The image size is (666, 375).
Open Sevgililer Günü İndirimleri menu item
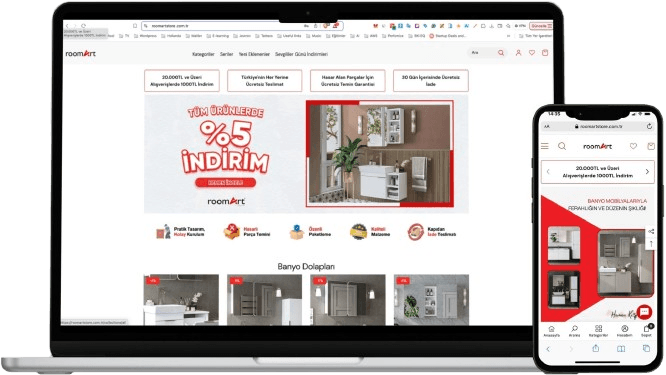point(301,54)
